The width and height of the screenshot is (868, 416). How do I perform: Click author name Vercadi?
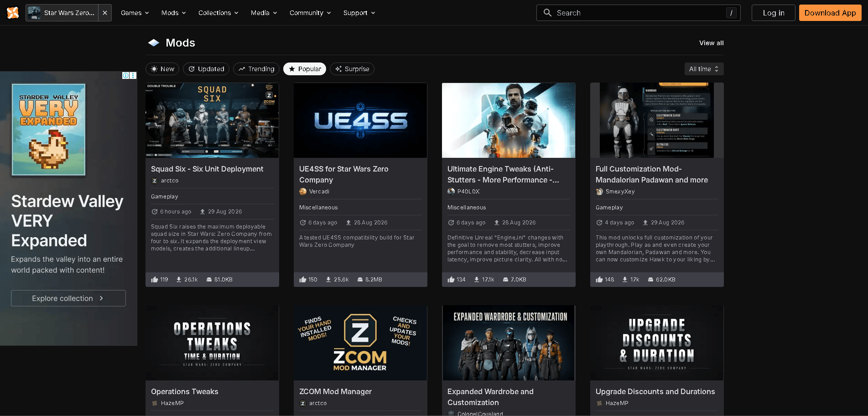click(319, 192)
